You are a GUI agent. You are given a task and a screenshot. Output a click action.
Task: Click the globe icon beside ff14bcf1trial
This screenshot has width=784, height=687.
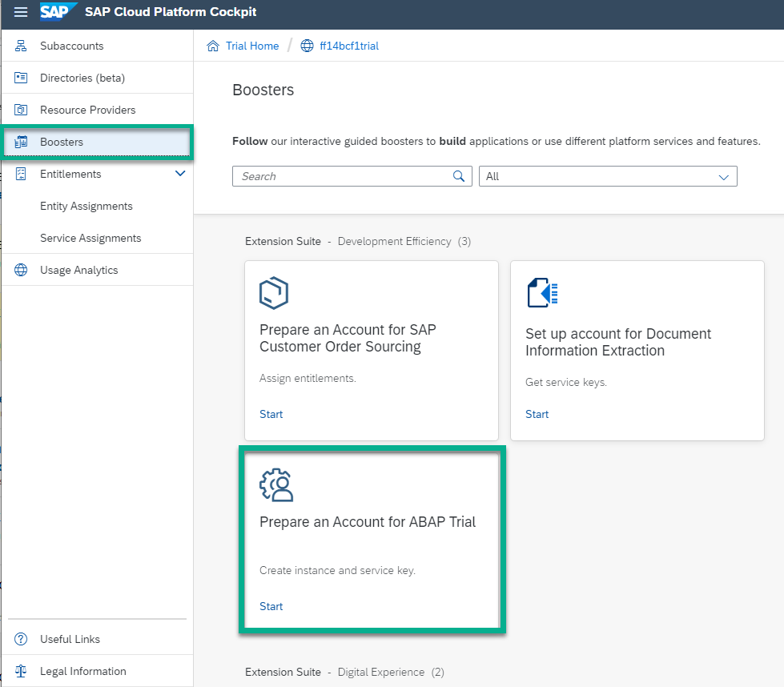(x=307, y=46)
